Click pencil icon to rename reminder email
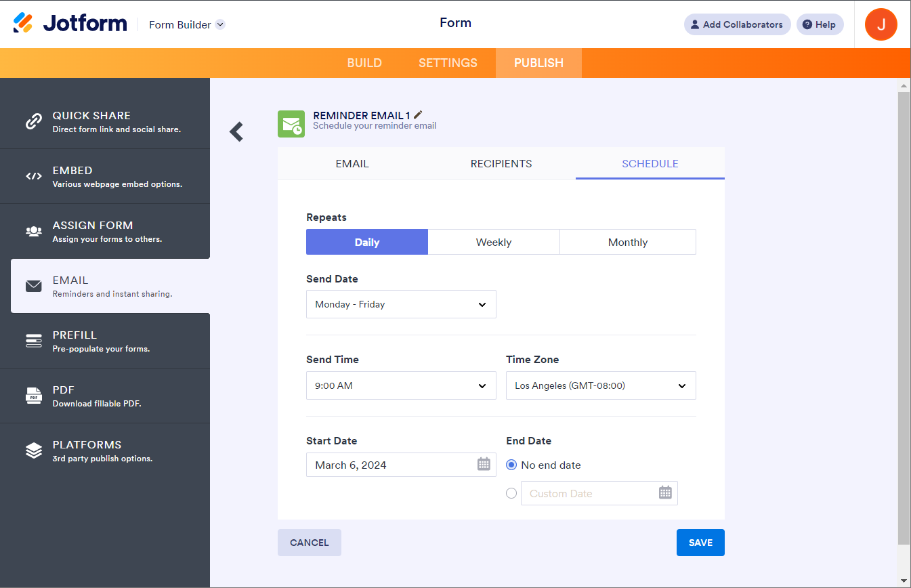 (x=418, y=115)
